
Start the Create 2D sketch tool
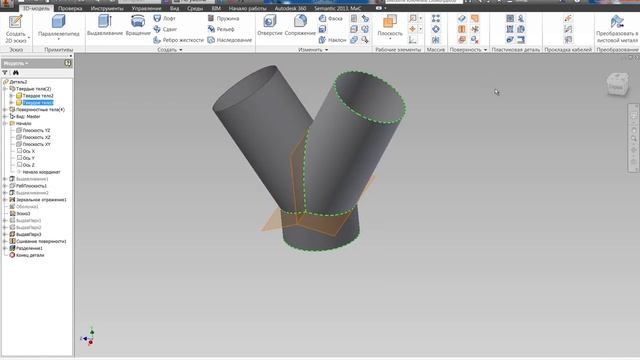[16, 29]
